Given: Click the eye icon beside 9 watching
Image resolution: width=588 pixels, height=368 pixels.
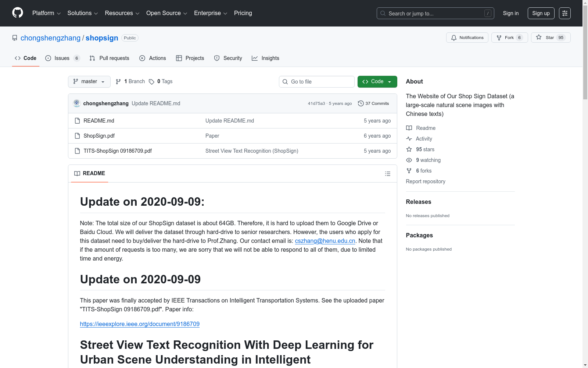Looking at the screenshot, I should (x=409, y=160).
